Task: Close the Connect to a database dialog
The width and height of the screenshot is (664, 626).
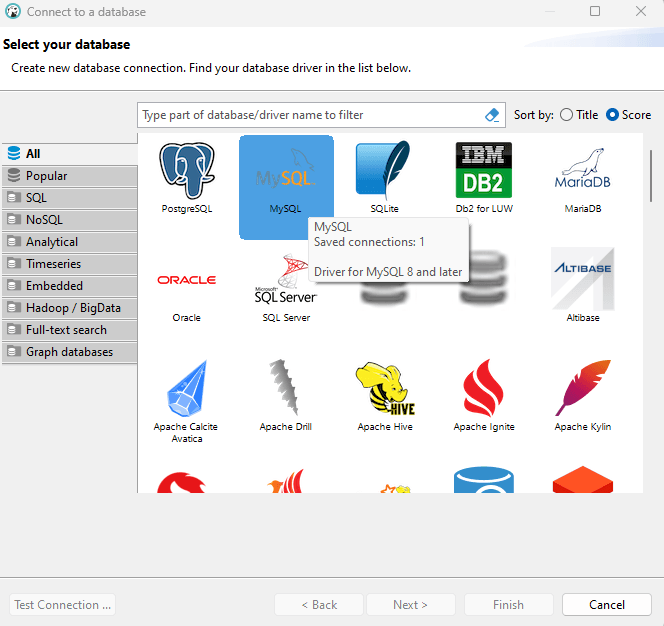Action: tap(641, 11)
